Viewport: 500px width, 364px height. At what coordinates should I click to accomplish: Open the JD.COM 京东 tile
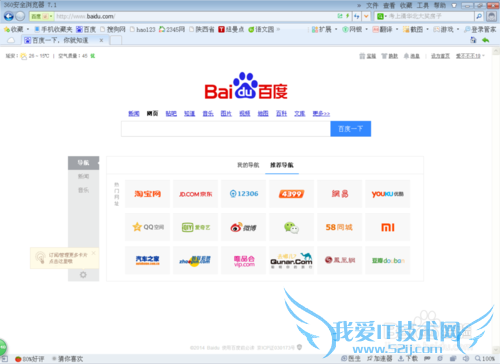(x=195, y=194)
